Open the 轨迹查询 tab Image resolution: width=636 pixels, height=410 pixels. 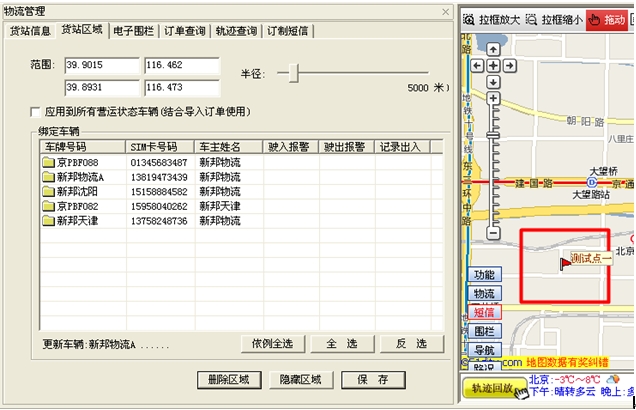236,31
